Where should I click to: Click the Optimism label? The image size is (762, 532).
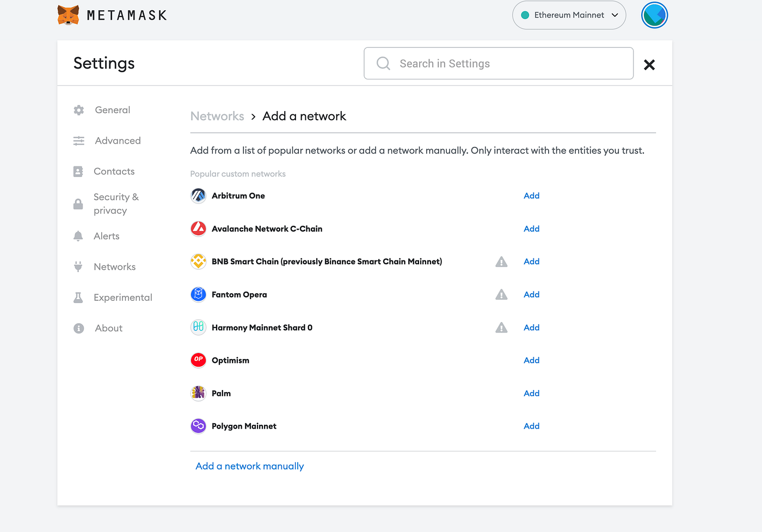click(230, 360)
